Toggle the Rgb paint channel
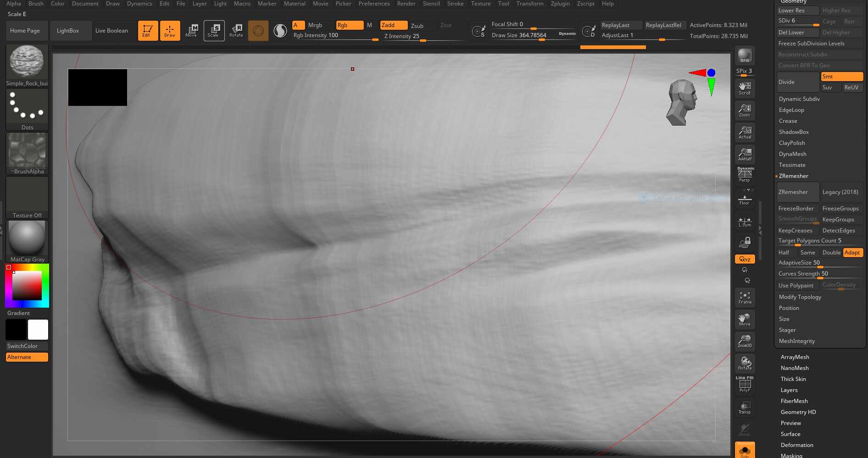This screenshot has width=868, height=458. click(350, 25)
